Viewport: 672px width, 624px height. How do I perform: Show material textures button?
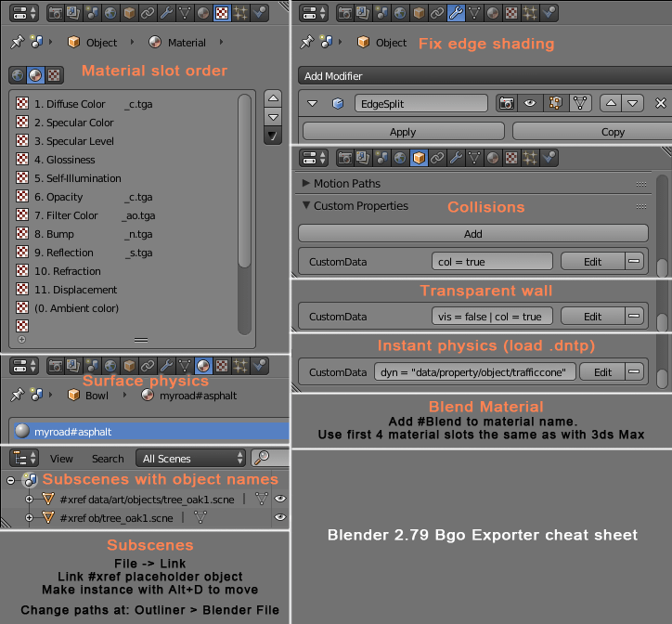point(35,75)
